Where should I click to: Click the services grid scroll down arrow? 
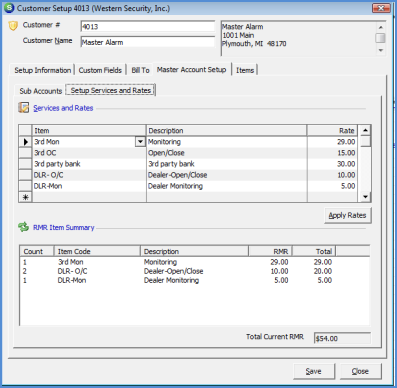click(x=365, y=197)
